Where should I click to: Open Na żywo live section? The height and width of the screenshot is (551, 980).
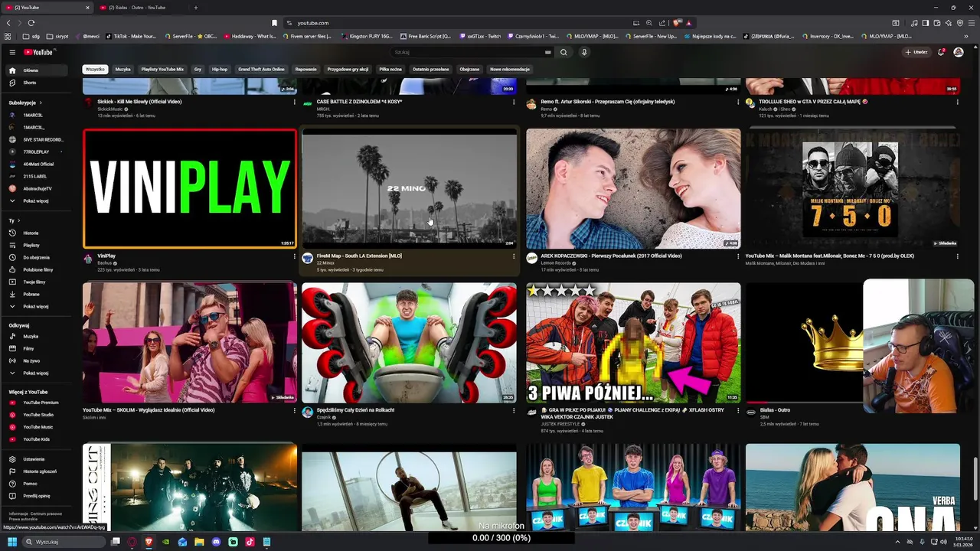point(38,360)
